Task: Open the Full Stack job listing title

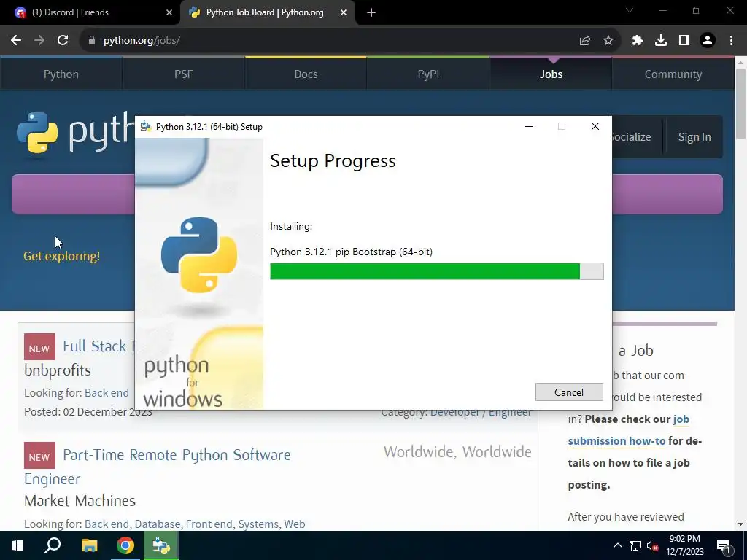Action: (x=98, y=346)
